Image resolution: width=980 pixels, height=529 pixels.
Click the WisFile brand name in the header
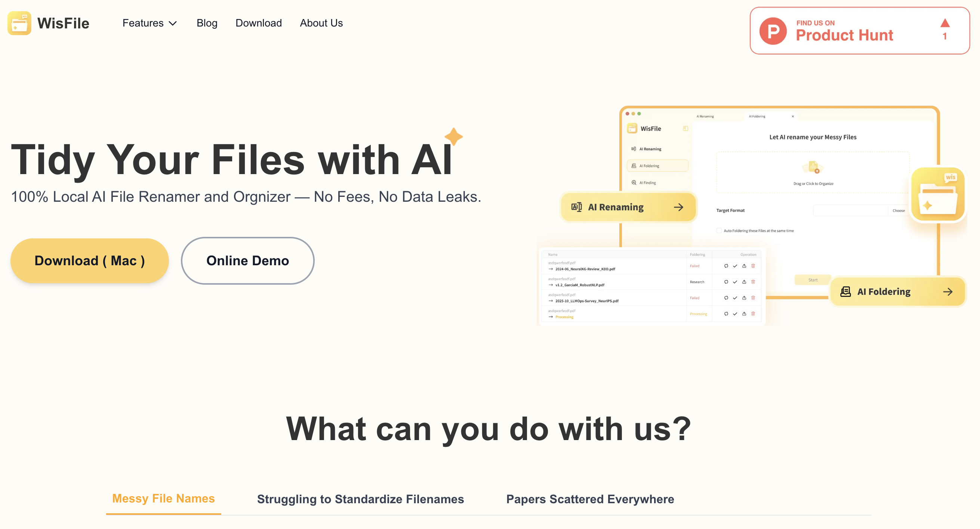(x=63, y=23)
